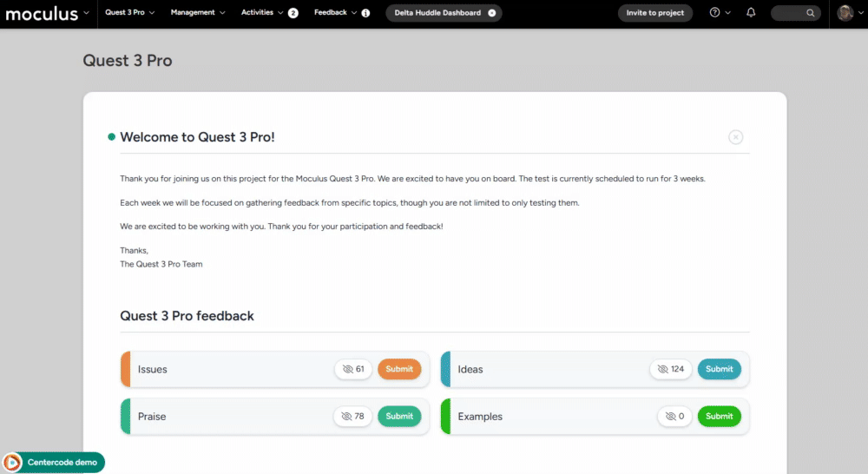868x474 pixels.
Task: Submit an Issue with orange button
Action: coord(399,369)
